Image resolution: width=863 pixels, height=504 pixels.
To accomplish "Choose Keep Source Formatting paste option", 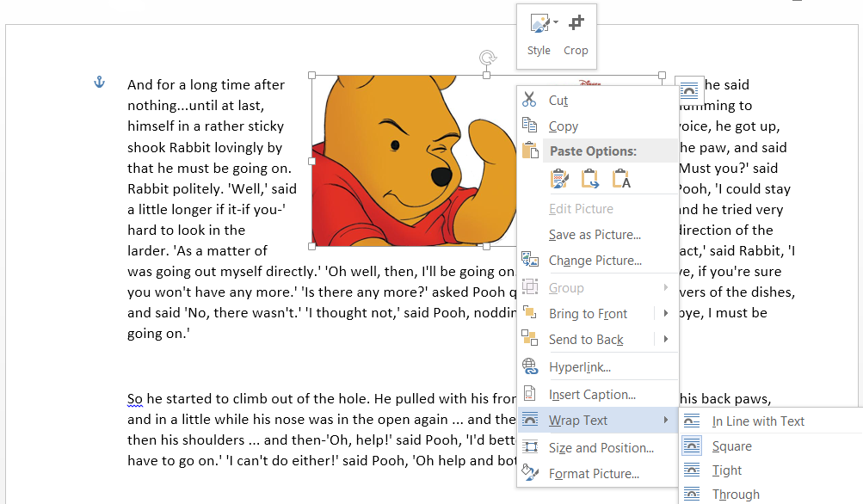I will pyautogui.click(x=559, y=179).
